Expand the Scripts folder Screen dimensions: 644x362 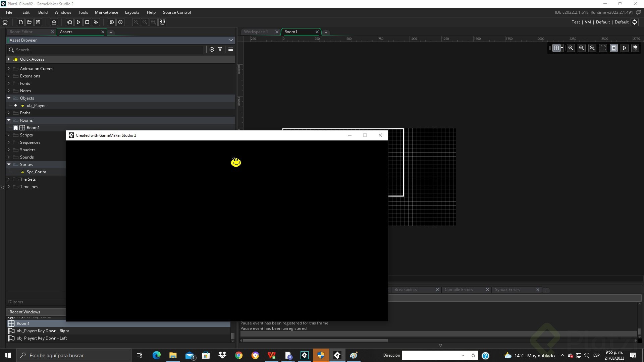[x=9, y=135]
